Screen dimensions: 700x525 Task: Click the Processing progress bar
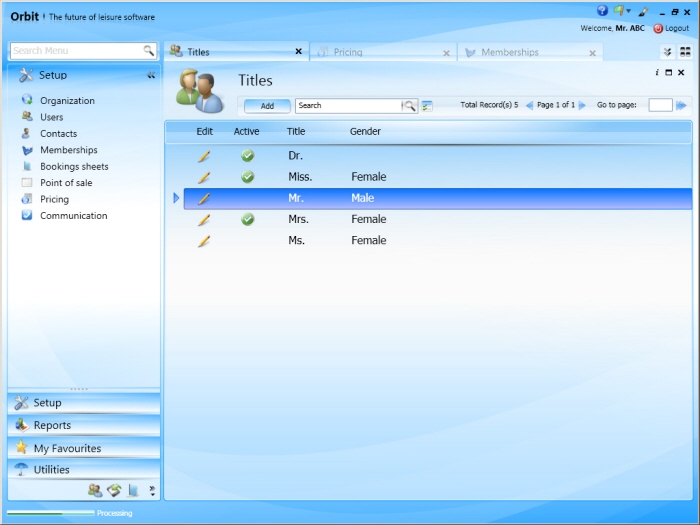click(x=50, y=513)
